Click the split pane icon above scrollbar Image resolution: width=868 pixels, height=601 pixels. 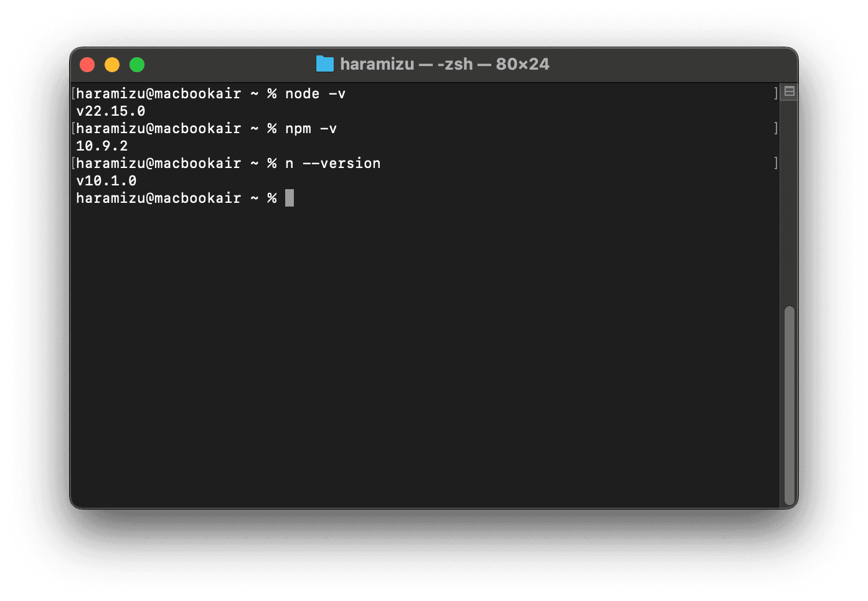789,91
